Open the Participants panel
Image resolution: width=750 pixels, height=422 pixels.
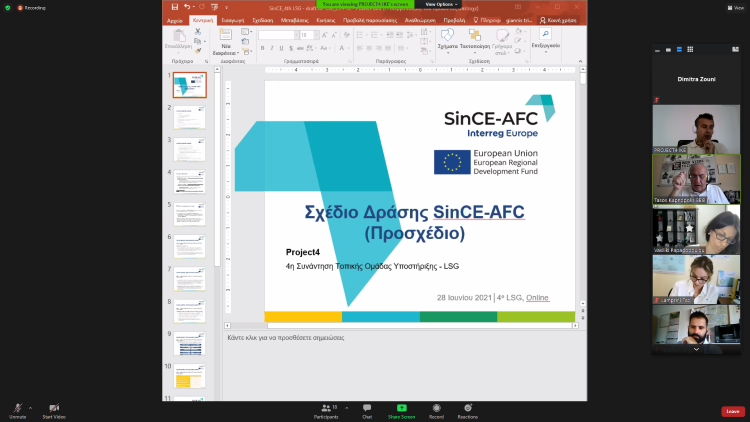pyautogui.click(x=326, y=408)
